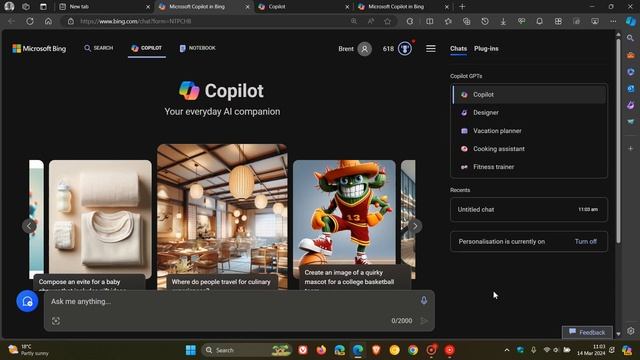This screenshot has width=640, height=360.
Task: Switch to the Chats tab
Action: [x=458, y=49]
